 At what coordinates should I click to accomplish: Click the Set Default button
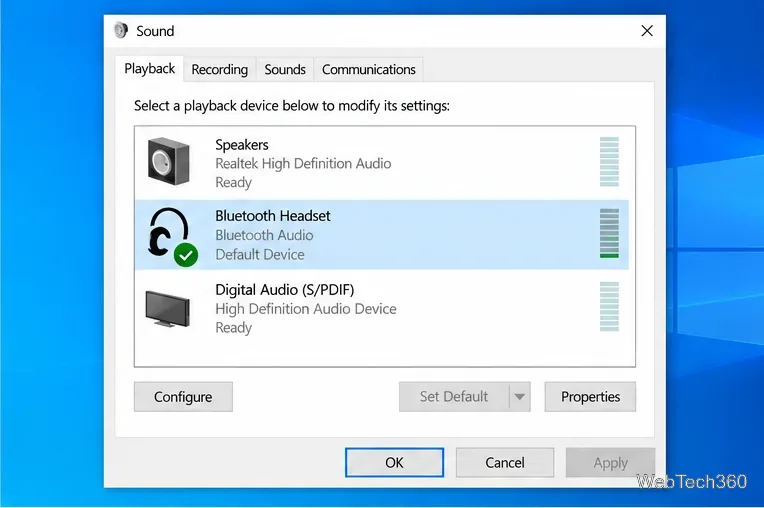pos(454,397)
